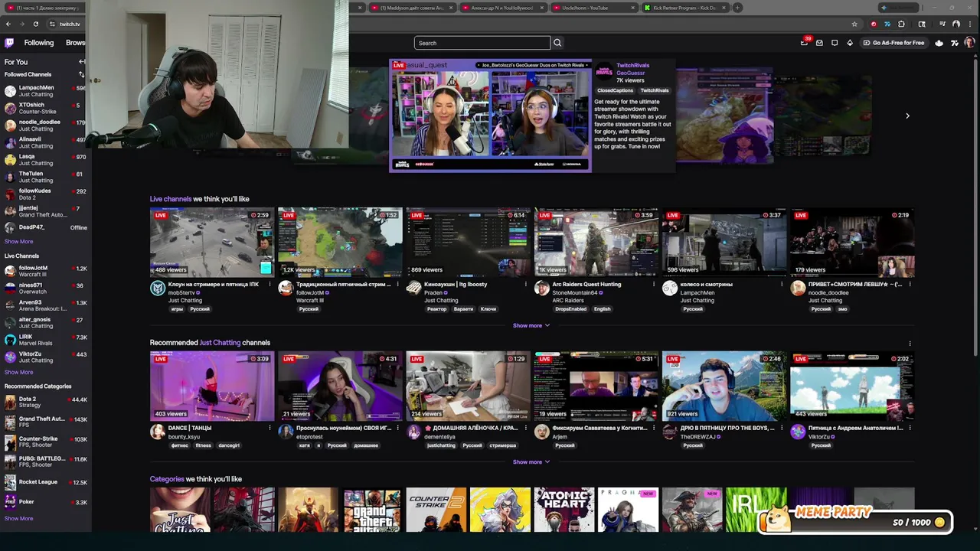The width and height of the screenshot is (980, 551).
Task: Open the Twitch user avatar menu
Action: (x=969, y=43)
